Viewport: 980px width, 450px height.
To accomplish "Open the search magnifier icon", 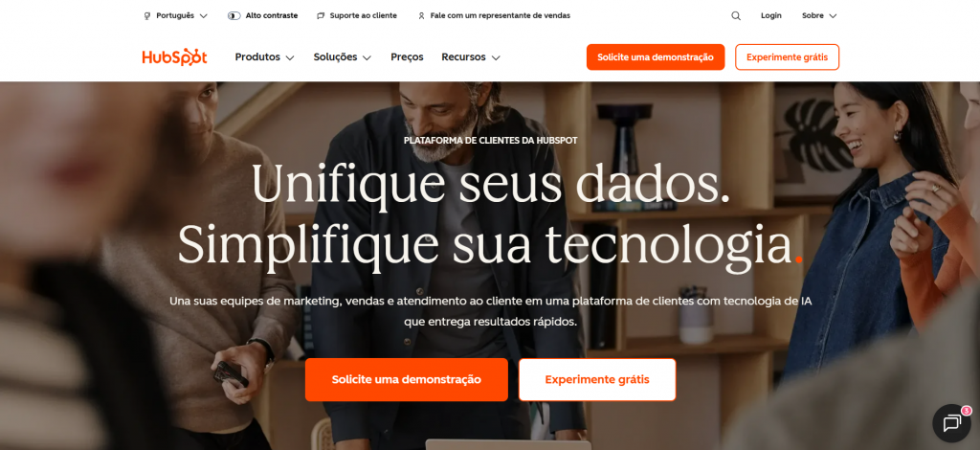I will (x=736, y=15).
